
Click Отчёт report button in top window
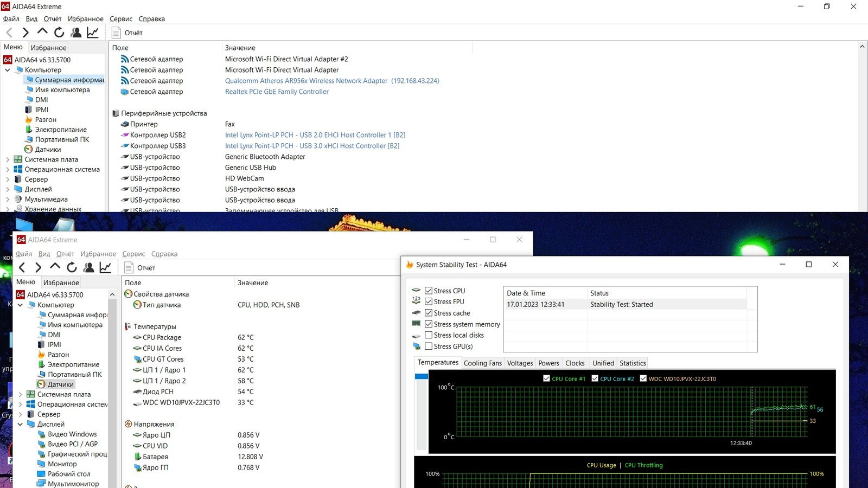pyautogui.click(x=127, y=33)
